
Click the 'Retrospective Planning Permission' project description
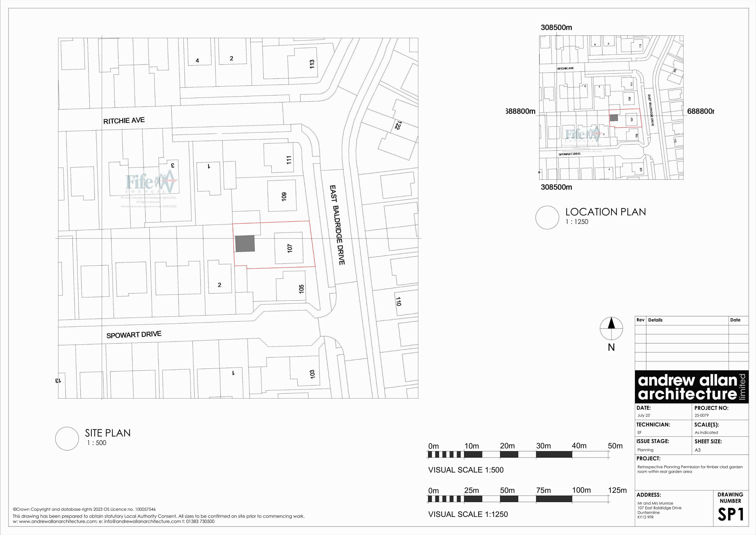point(690,469)
